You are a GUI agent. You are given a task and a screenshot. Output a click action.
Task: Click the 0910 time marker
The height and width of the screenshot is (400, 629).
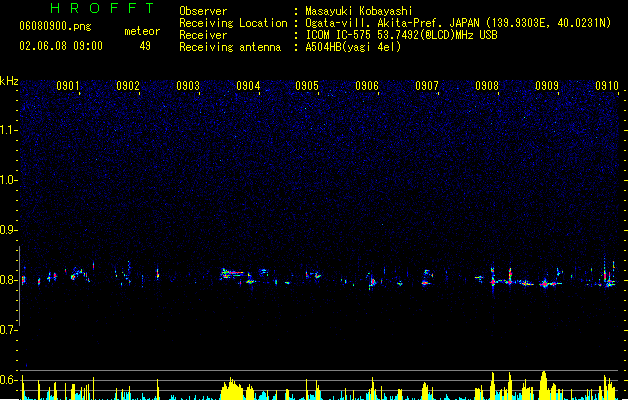(x=607, y=85)
